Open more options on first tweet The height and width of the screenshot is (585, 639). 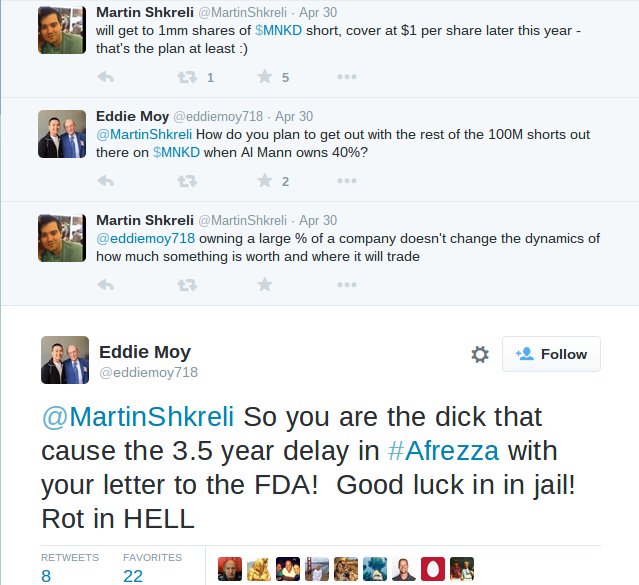(x=346, y=77)
